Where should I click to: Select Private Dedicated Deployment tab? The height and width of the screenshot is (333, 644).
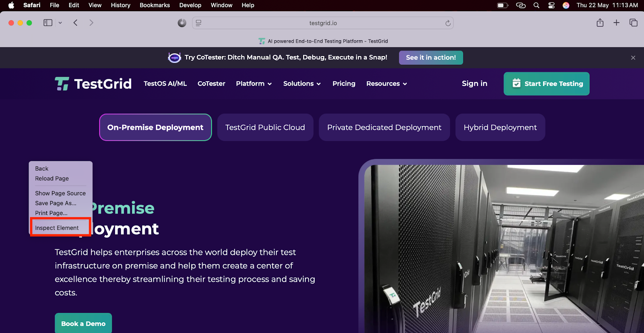tap(384, 127)
